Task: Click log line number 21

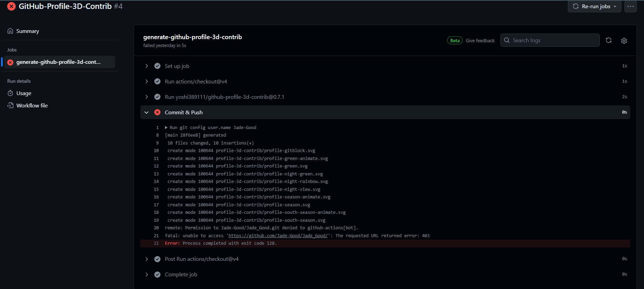Action: (156, 236)
